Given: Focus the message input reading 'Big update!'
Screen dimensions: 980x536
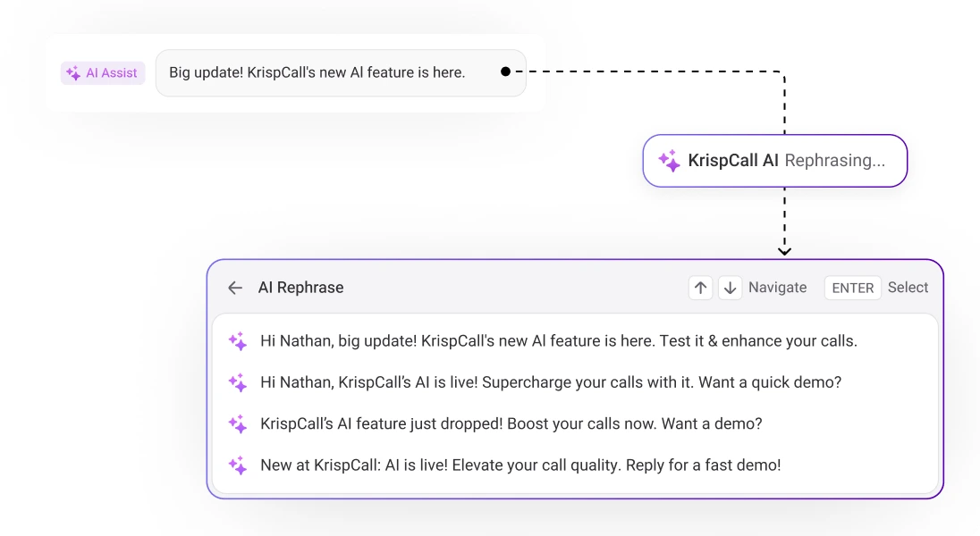Looking at the screenshot, I should [341, 72].
